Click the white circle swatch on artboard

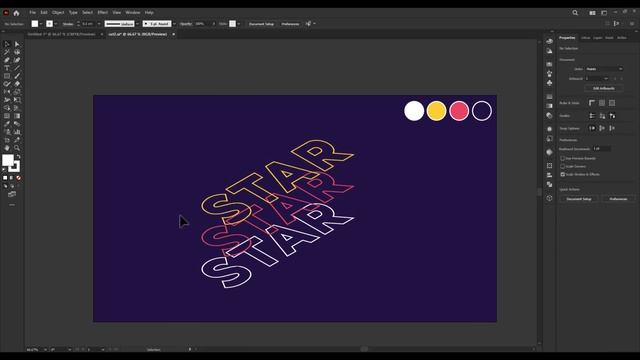[414, 111]
